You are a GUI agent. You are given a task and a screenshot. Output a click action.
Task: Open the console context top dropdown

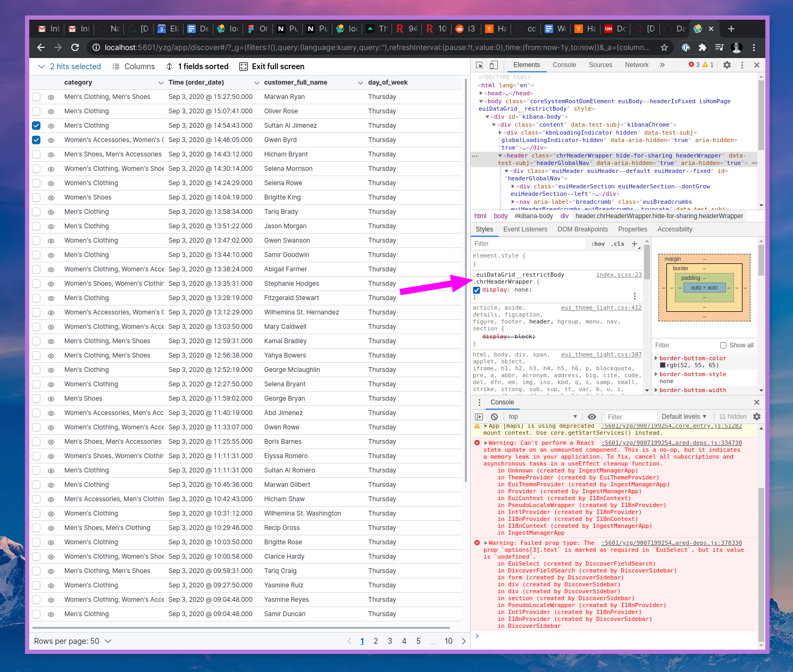(x=542, y=417)
